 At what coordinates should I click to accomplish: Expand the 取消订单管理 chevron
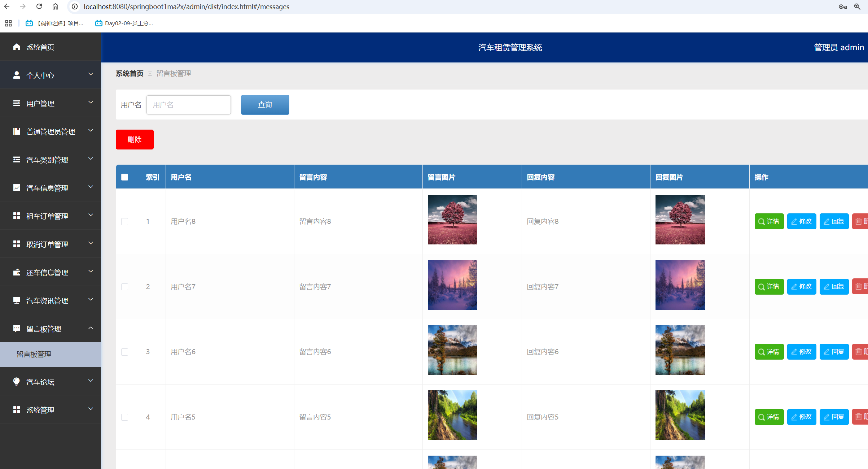point(91,243)
